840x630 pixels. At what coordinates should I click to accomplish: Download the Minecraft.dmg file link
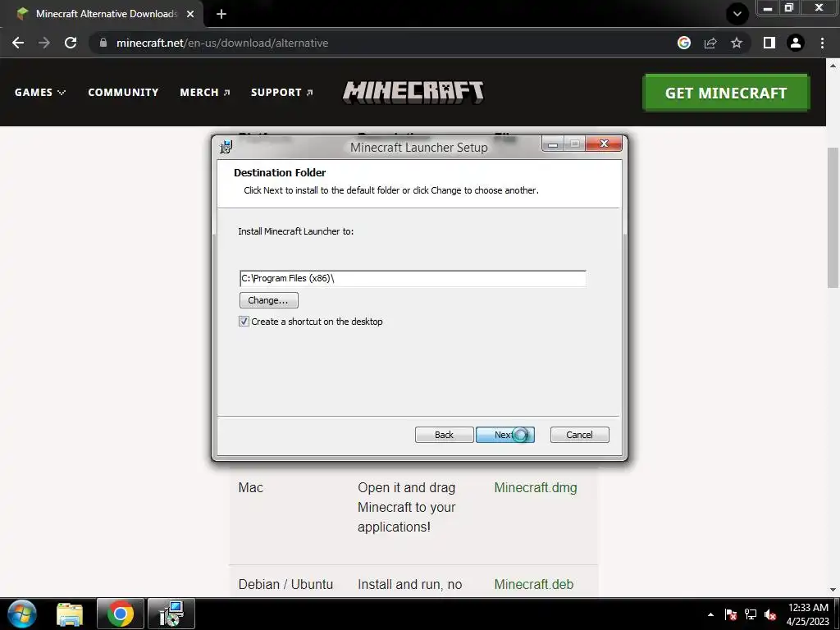(x=535, y=488)
